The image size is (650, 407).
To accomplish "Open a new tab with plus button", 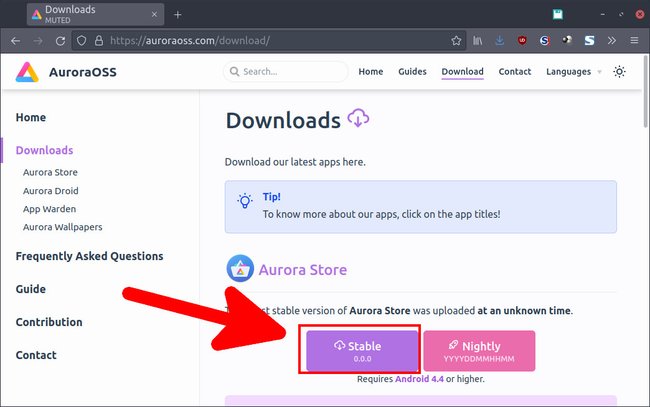I will (x=177, y=15).
